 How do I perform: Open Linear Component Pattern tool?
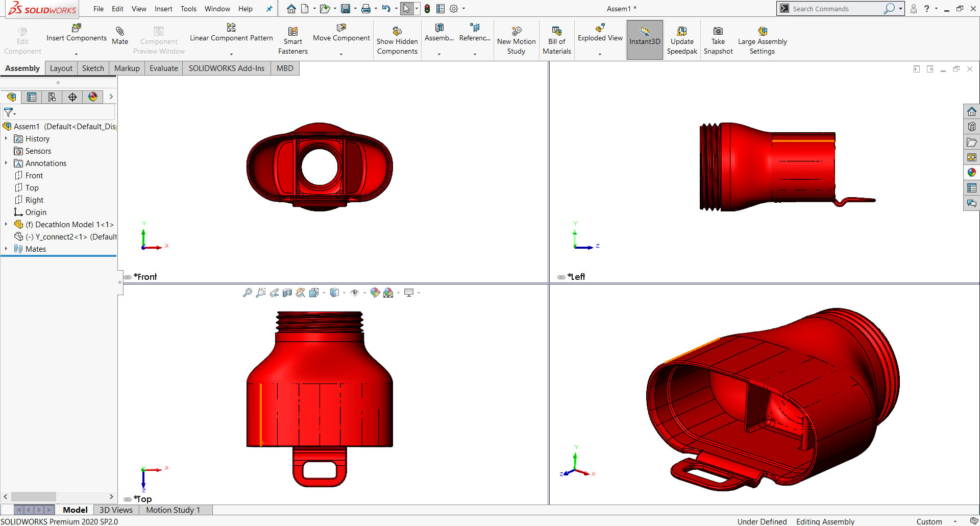[231, 33]
